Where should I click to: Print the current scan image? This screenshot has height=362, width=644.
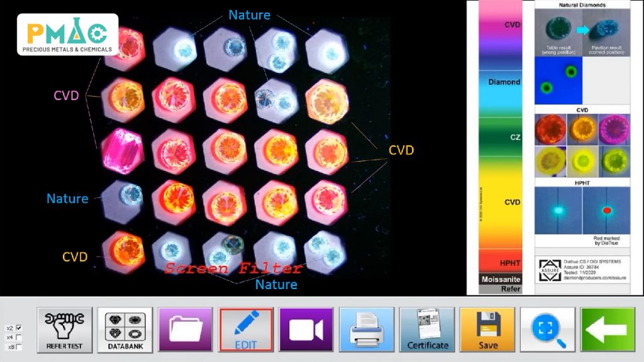(x=367, y=329)
